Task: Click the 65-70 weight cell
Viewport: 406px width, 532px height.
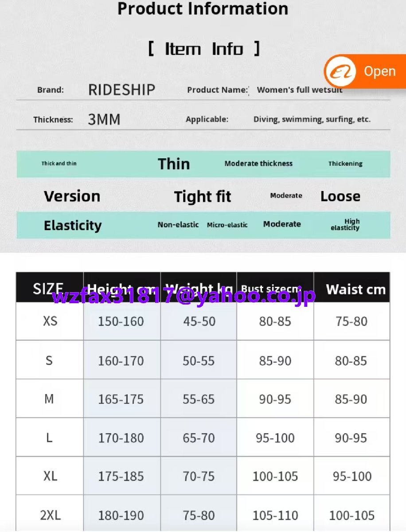Action: coord(199,438)
